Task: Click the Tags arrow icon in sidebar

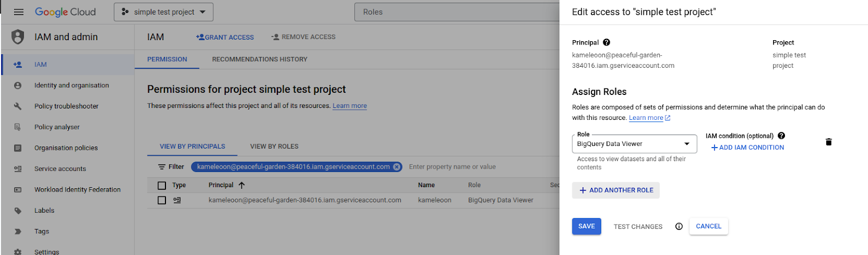Action: 18,232
